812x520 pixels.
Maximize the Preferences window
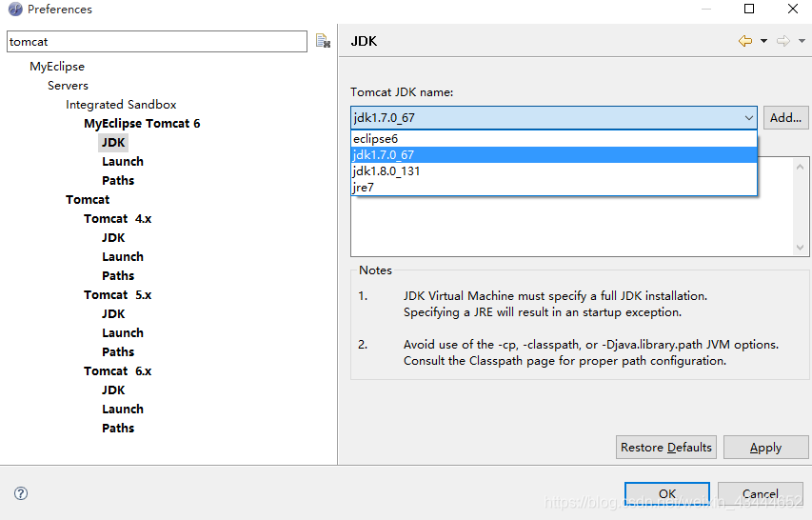pyautogui.click(x=749, y=9)
